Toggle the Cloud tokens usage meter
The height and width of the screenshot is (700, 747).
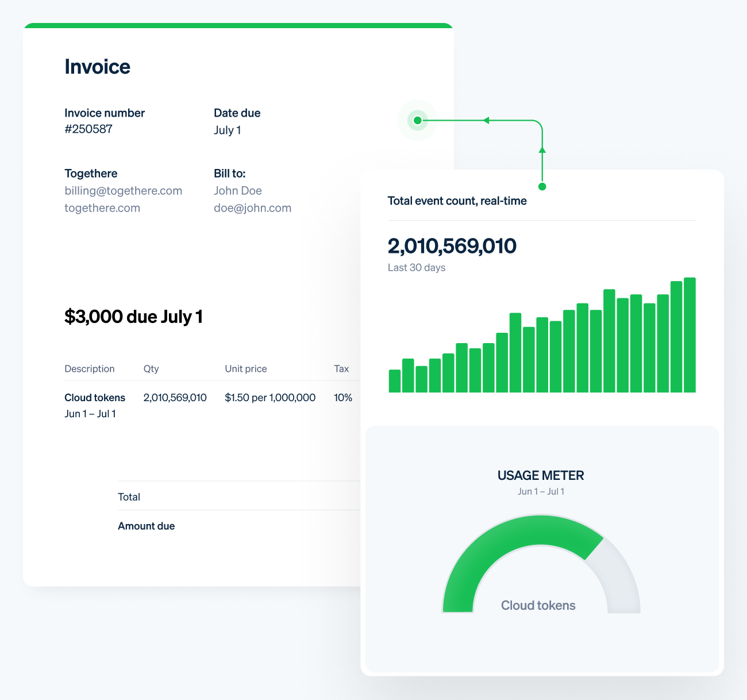coord(538,605)
